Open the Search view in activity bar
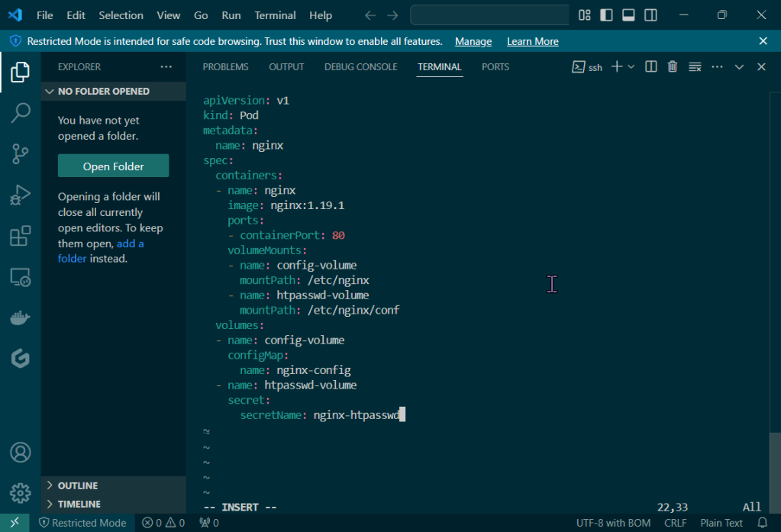 (x=21, y=113)
